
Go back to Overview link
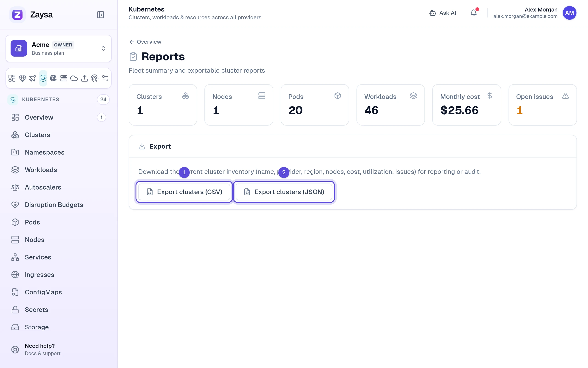click(145, 42)
